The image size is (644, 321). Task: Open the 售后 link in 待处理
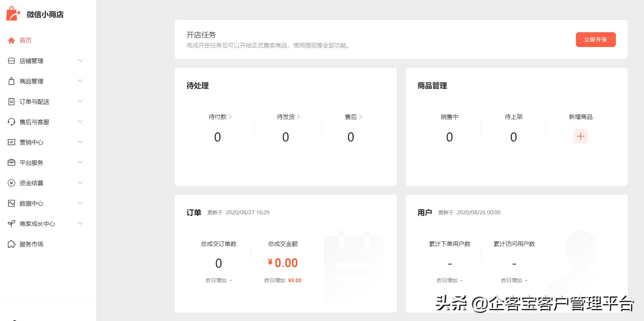(x=353, y=117)
